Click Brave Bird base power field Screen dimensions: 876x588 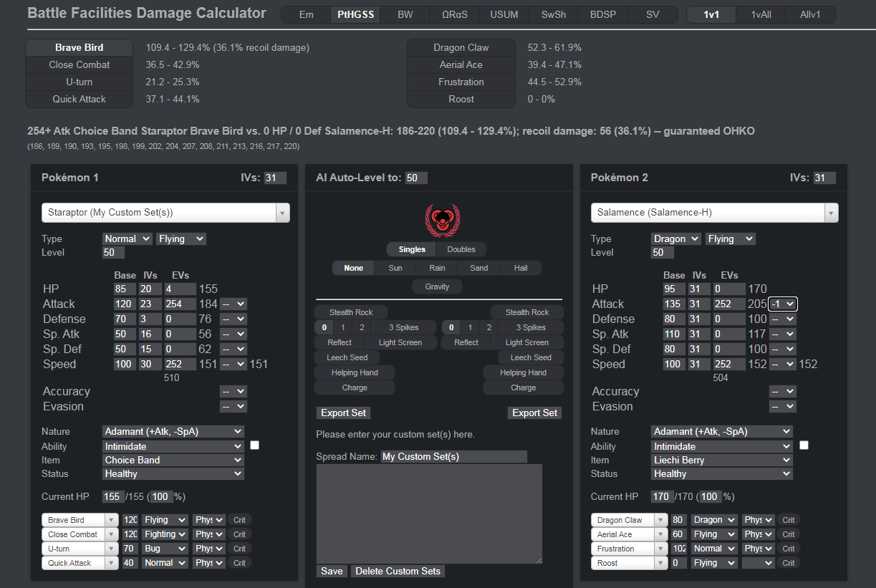point(131,520)
